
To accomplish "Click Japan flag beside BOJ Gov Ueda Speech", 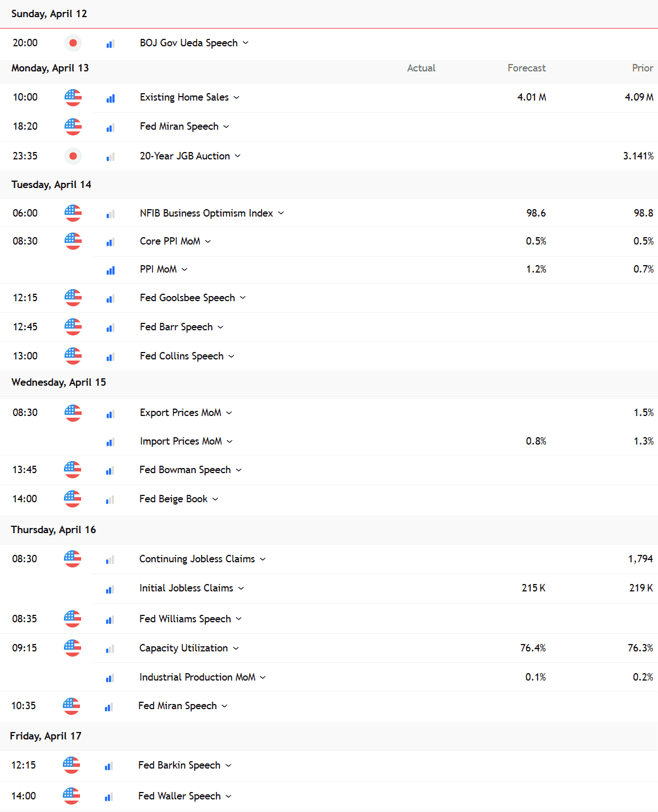I will tap(73, 43).
